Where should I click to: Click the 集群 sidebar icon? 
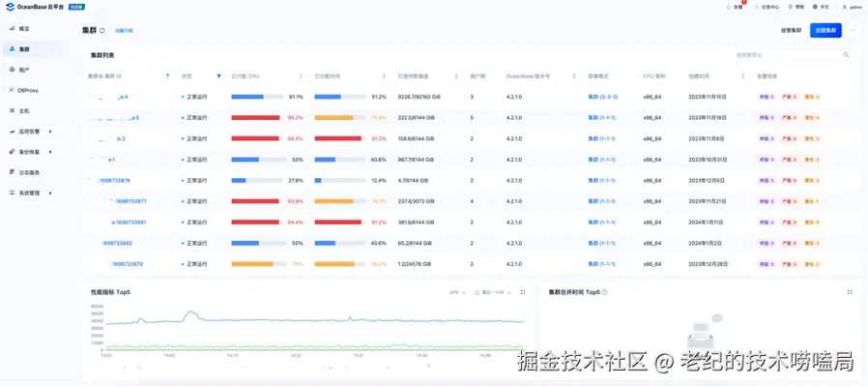click(x=13, y=49)
